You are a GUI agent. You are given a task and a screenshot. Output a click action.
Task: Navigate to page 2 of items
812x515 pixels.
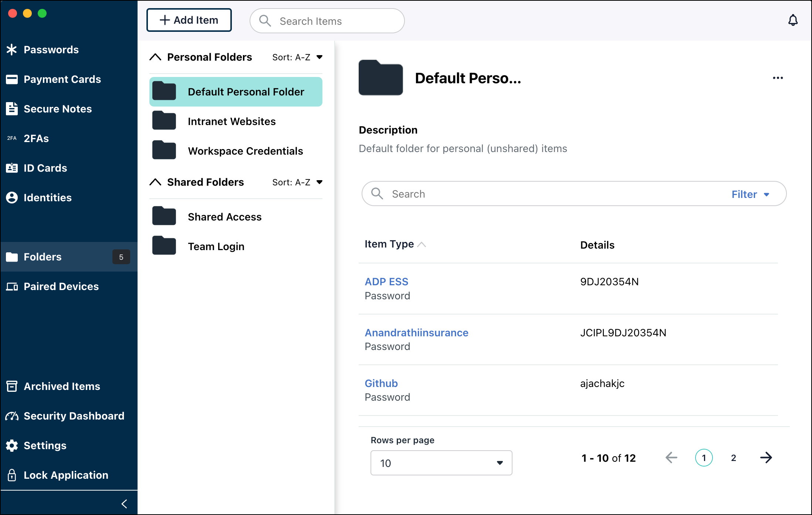pos(734,458)
